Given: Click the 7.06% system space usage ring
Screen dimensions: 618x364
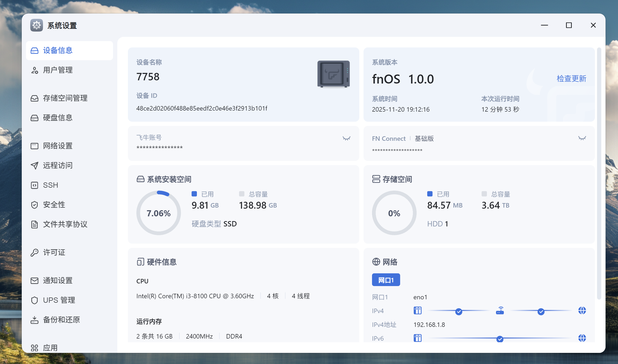Looking at the screenshot, I should pos(159,213).
